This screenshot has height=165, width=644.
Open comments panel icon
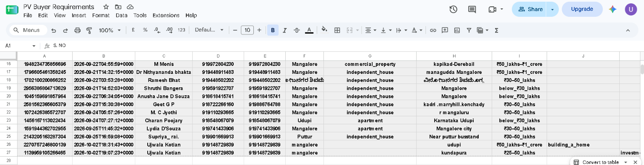[472, 9]
